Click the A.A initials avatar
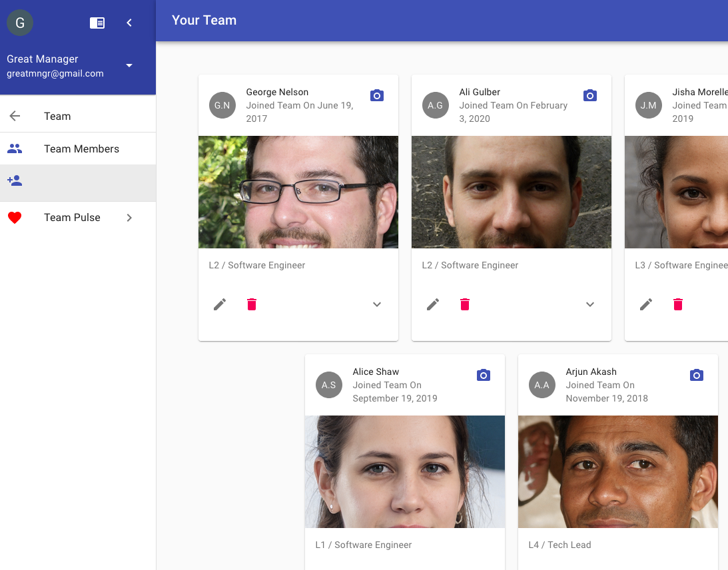728x570 pixels. click(542, 385)
